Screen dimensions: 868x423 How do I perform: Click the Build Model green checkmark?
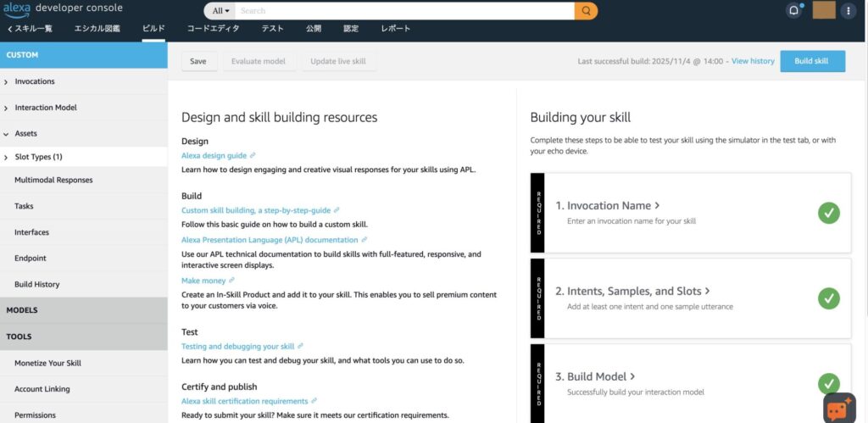coord(828,383)
